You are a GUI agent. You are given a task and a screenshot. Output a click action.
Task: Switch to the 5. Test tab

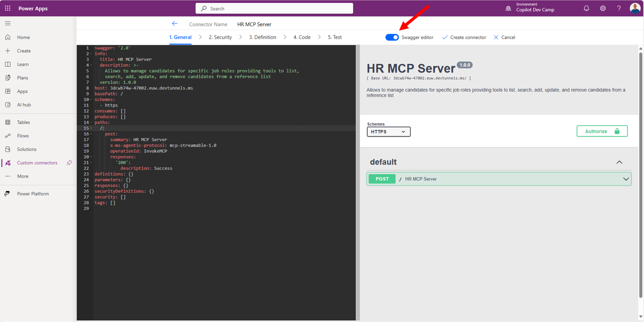click(x=335, y=37)
